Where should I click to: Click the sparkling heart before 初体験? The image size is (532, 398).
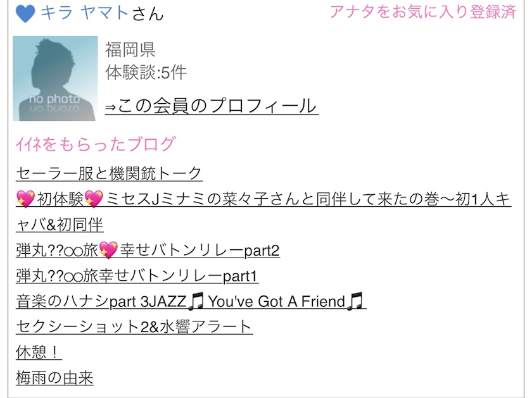tap(25, 199)
